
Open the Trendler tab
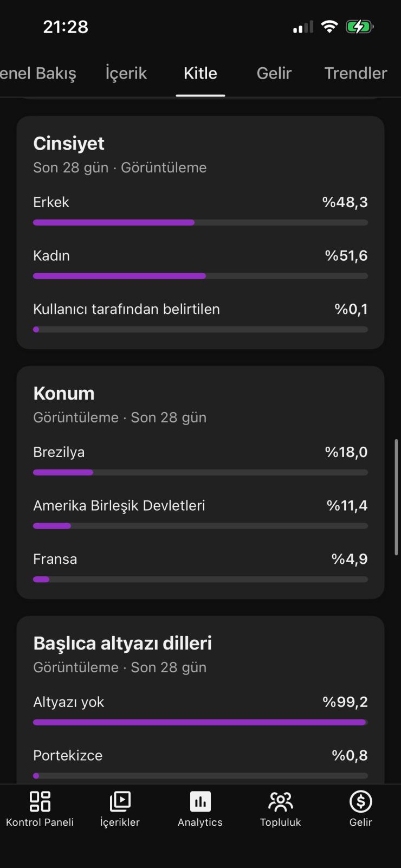(356, 73)
